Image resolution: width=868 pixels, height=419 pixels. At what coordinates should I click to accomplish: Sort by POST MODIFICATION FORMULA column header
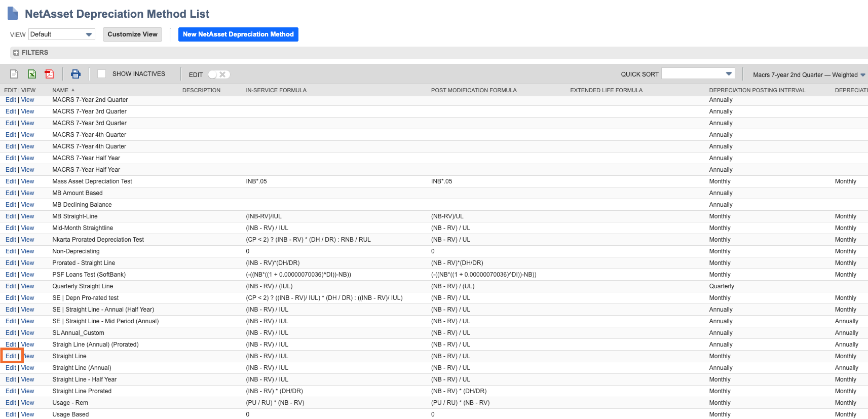pyautogui.click(x=474, y=90)
